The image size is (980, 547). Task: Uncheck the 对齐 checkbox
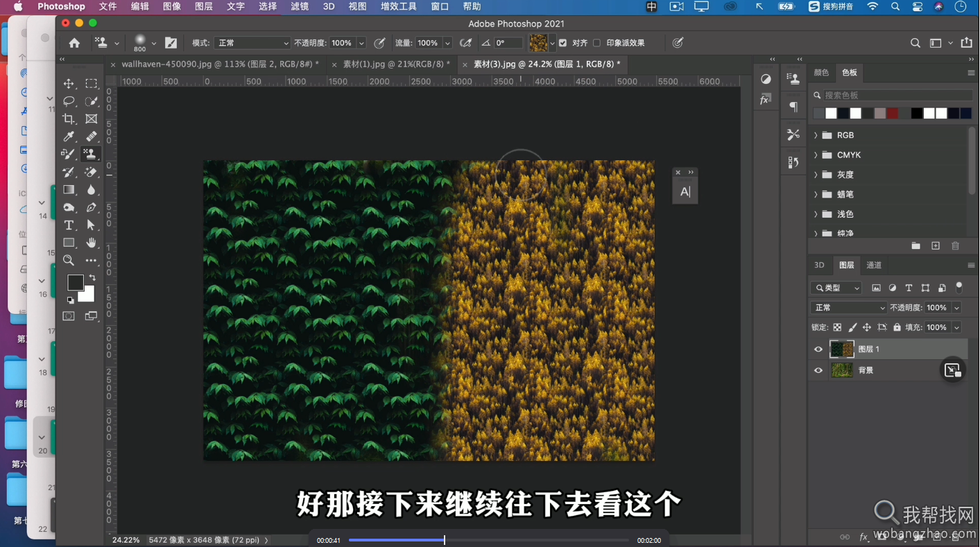click(x=562, y=43)
